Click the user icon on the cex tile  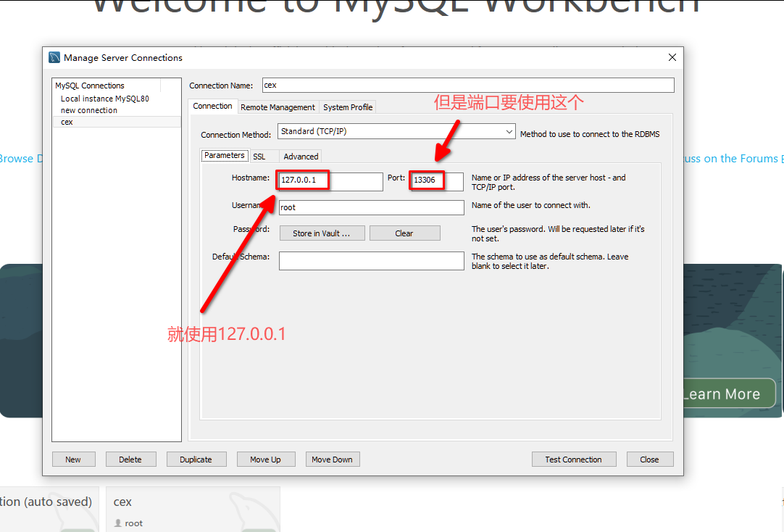click(x=118, y=523)
